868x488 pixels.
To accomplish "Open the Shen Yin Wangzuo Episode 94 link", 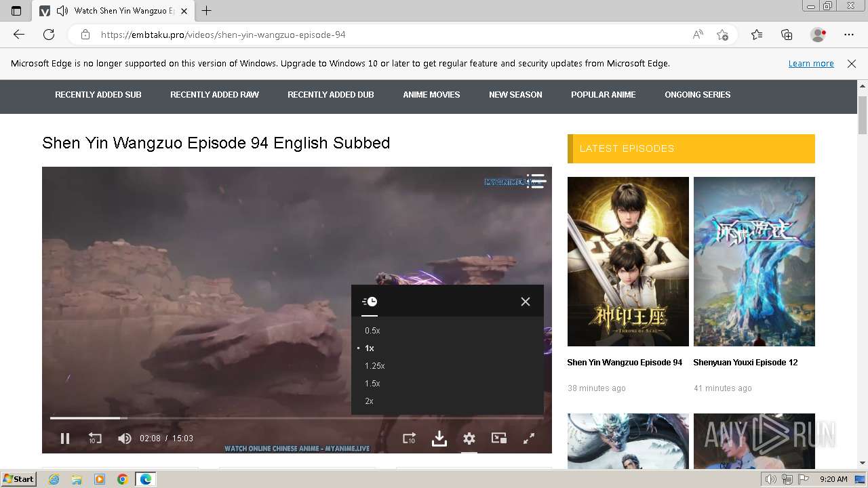I will pos(625,363).
